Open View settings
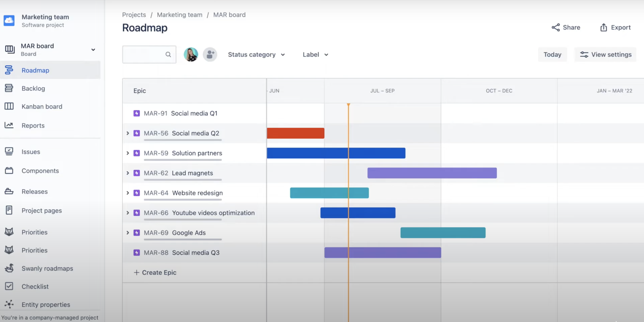This screenshot has width=644, height=322. coord(605,54)
